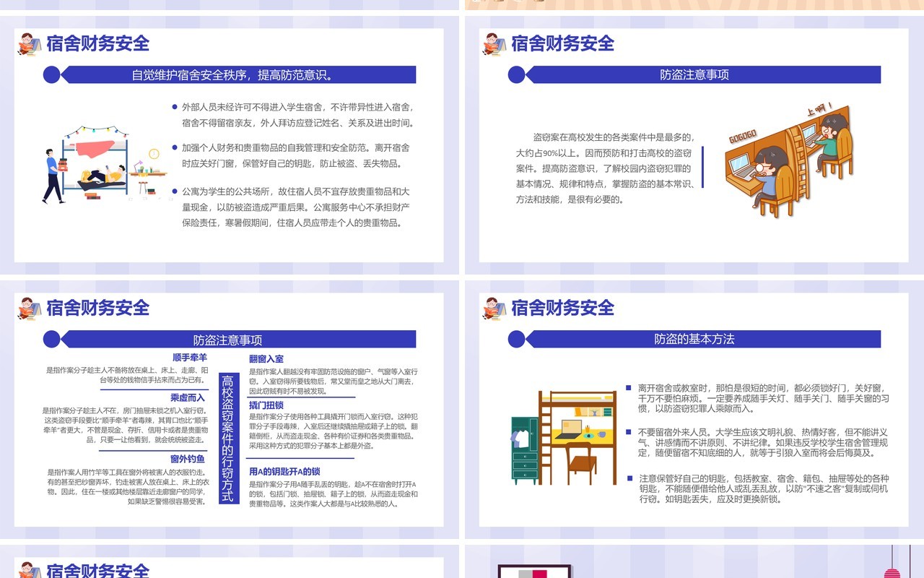Click the GOGOGO text beside the student illustration
The height and width of the screenshot is (578, 924).
[742, 137]
